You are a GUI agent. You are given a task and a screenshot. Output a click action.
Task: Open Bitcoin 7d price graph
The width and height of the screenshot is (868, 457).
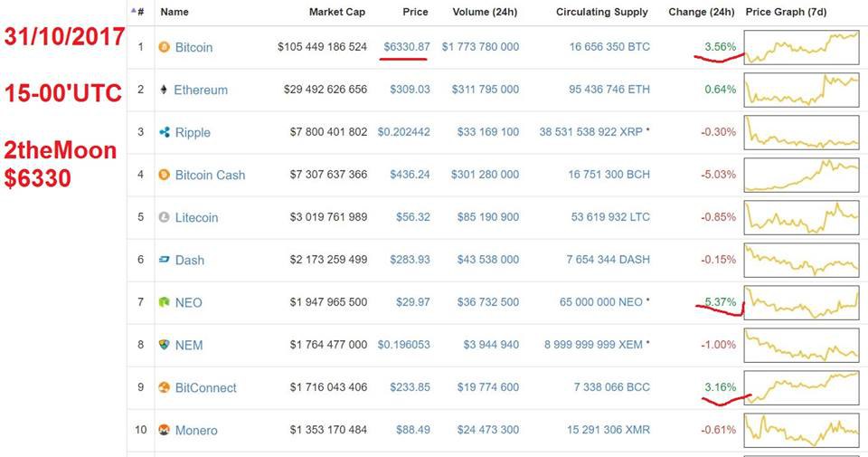pos(802,47)
